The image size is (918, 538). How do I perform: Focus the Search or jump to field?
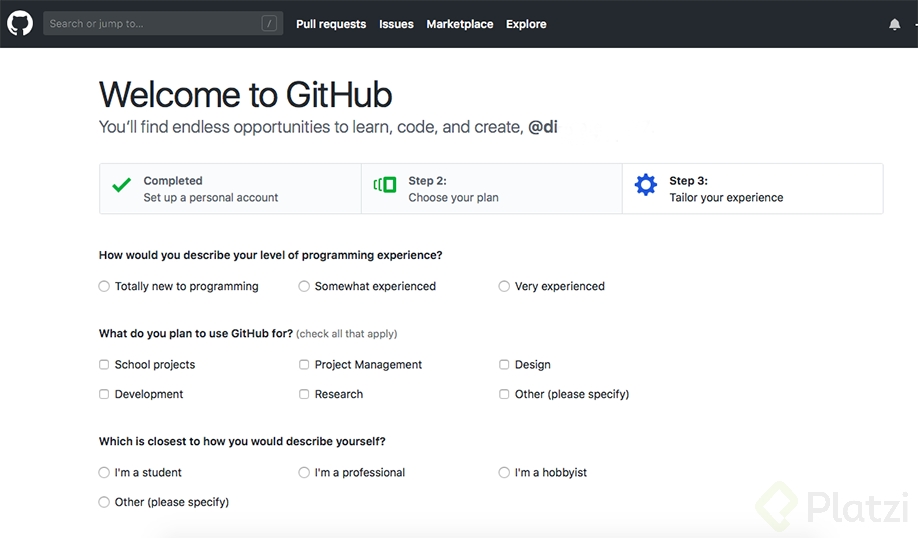point(163,24)
